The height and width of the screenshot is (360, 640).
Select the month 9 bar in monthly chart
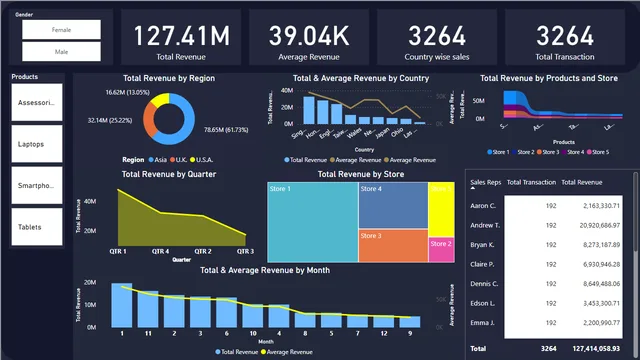click(410, 322)
